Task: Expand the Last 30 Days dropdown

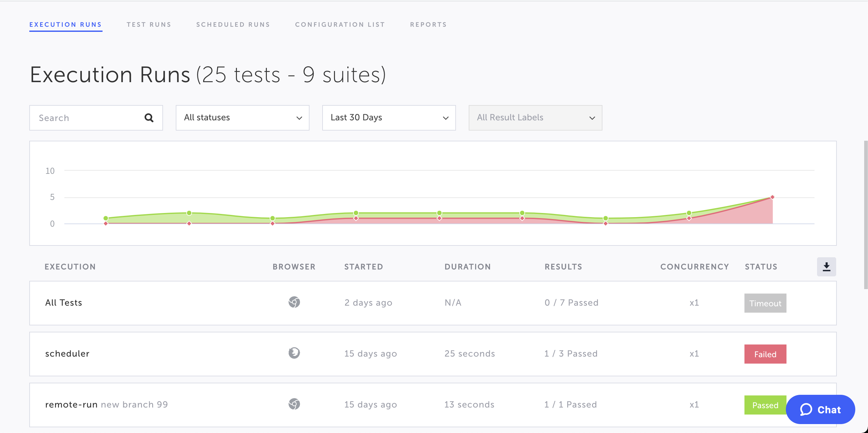Action: click(388, 117)
